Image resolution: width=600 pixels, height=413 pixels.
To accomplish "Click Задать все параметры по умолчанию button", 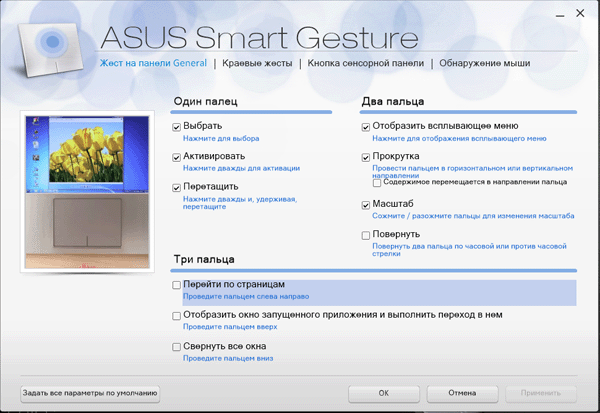I will coord(90,393).
